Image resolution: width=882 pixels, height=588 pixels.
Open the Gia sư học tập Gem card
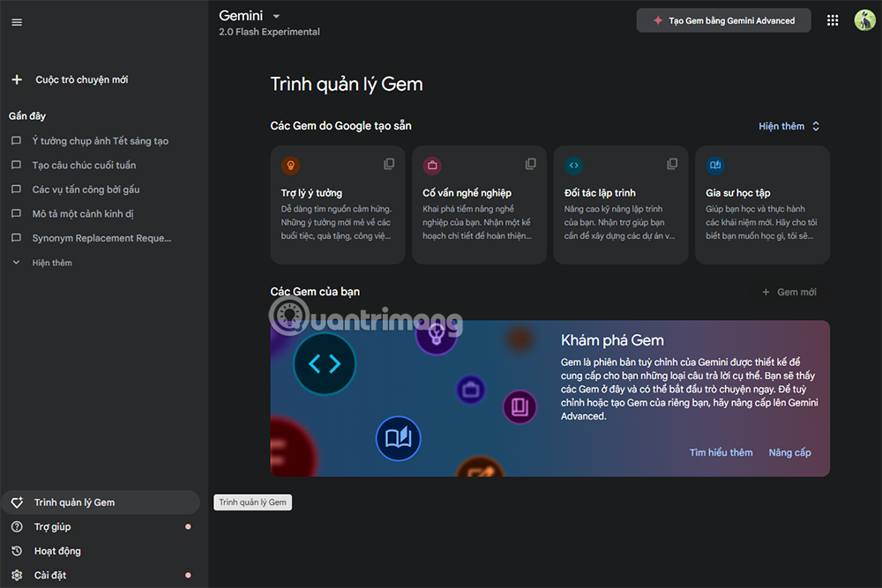(x=762, y=205)
